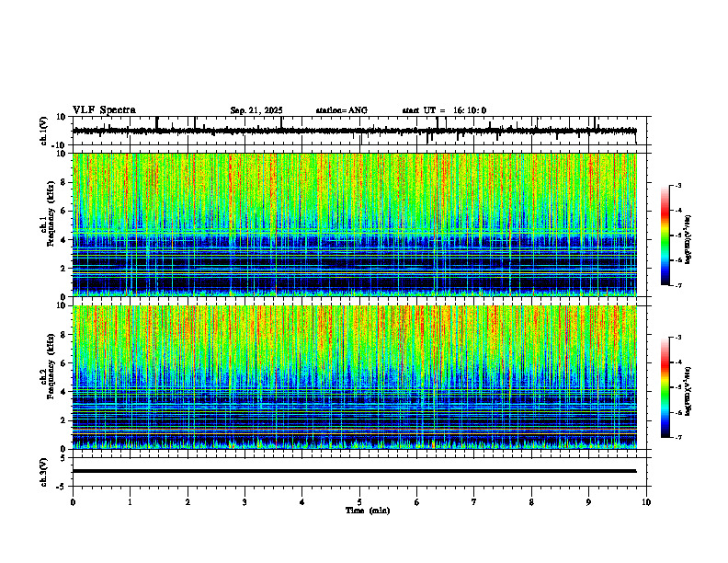Click the "ch.1(V)" axis label of the waveform panel

pyautogui.click(x=44, y=131)
